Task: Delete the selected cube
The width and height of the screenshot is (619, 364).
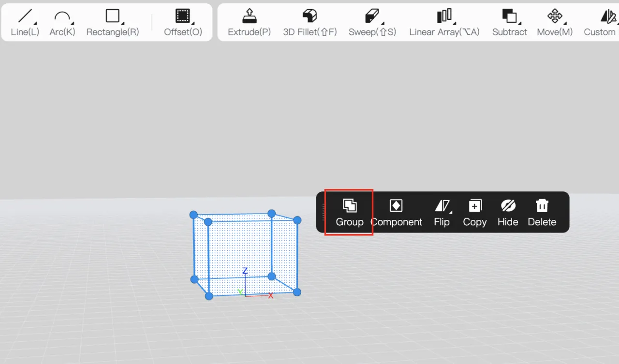Action: coord(542,213)
